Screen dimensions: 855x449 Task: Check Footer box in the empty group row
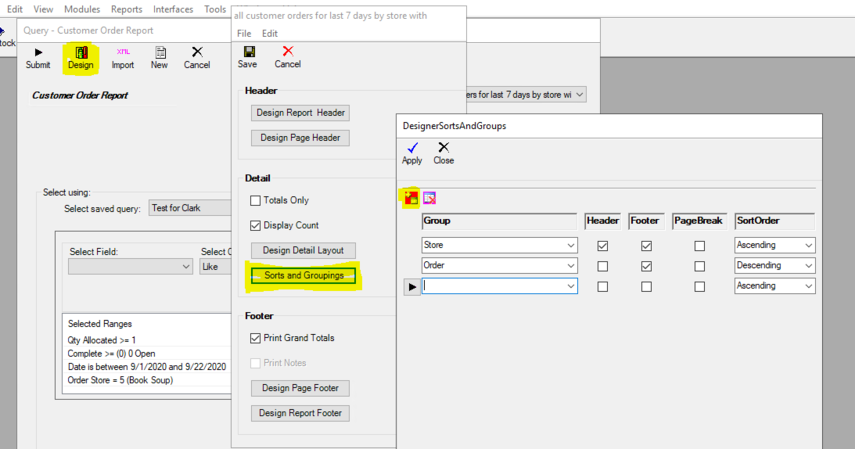pyautogui.click(x=646, y=286)
